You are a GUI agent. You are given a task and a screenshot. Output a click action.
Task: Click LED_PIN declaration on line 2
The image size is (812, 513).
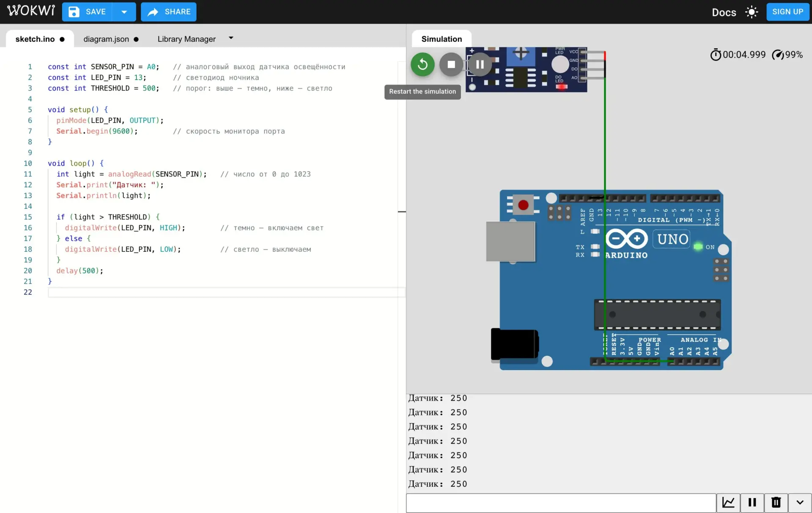pyautogui.click(x=97, y=77)
